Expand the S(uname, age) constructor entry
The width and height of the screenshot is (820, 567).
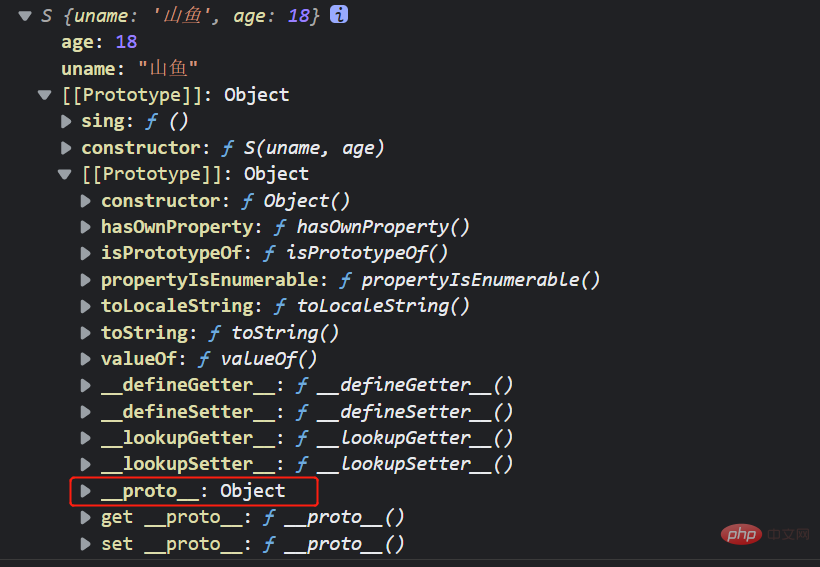pos(66,148)
